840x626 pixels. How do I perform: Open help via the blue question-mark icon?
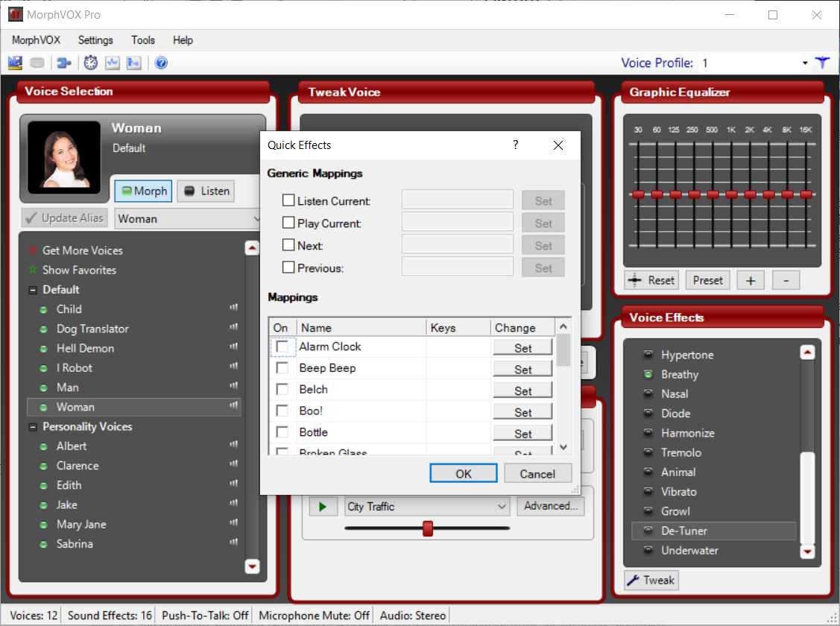point(161,63)
